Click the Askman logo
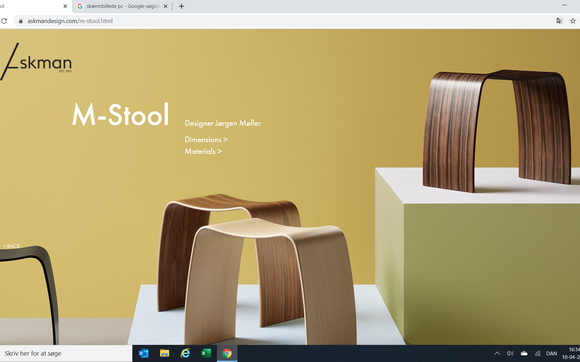The image size is (580, 362). (36, 61)
